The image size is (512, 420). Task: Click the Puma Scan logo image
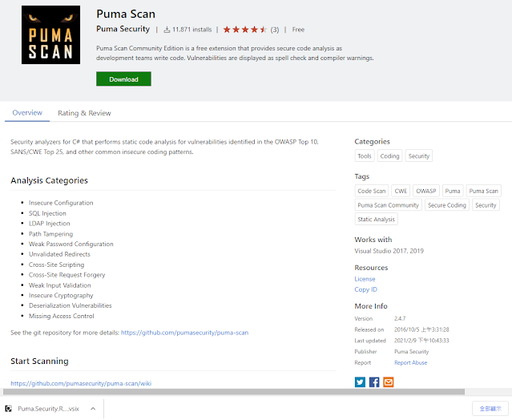click(50, 34)
